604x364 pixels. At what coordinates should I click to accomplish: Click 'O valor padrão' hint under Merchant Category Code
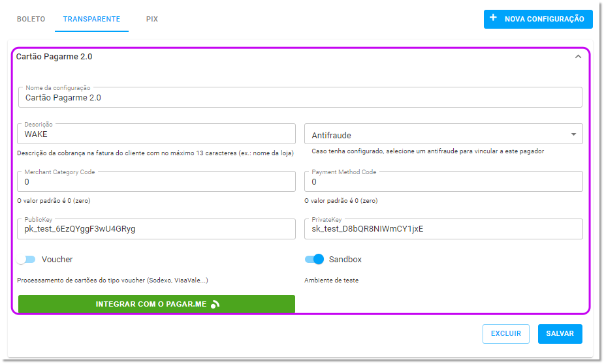point(54,200)
